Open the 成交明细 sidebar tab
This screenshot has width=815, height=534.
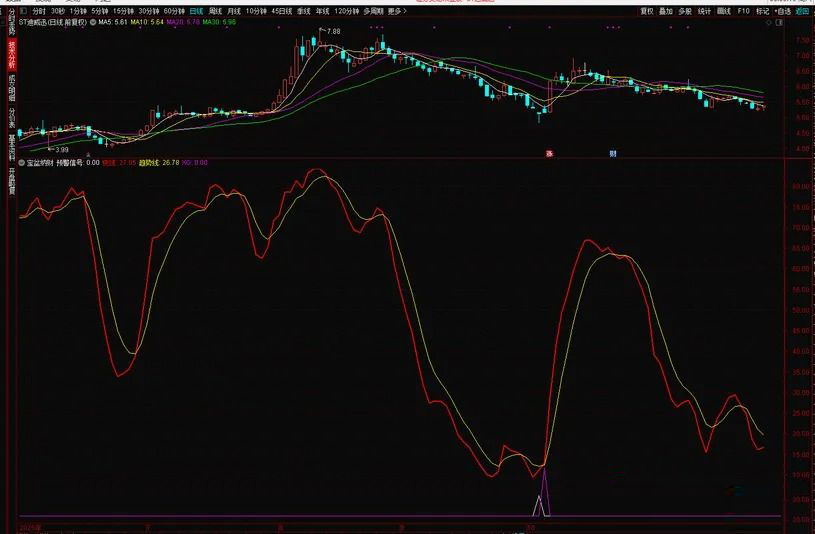11,88
